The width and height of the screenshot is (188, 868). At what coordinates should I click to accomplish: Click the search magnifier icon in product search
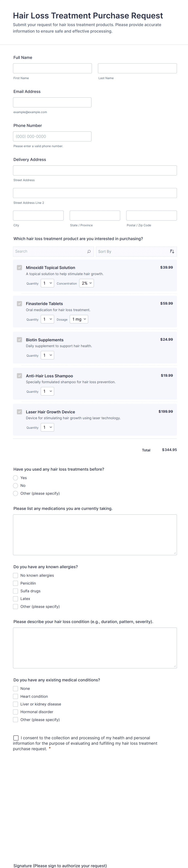(x=89, y=251)
